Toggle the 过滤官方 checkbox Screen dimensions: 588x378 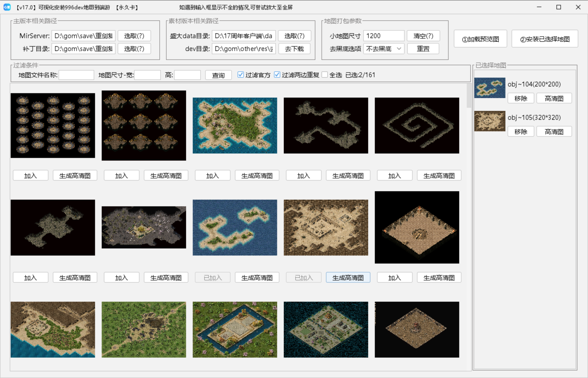point(241,75)
